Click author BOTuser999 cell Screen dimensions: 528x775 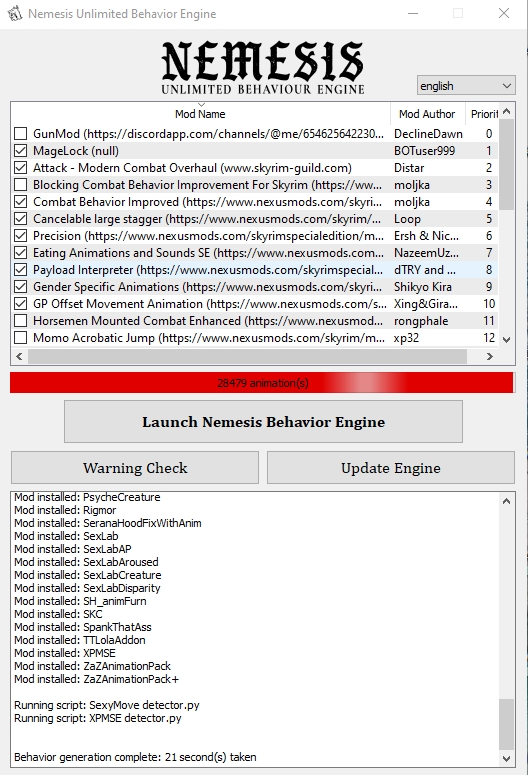click(x=424, y=151)
